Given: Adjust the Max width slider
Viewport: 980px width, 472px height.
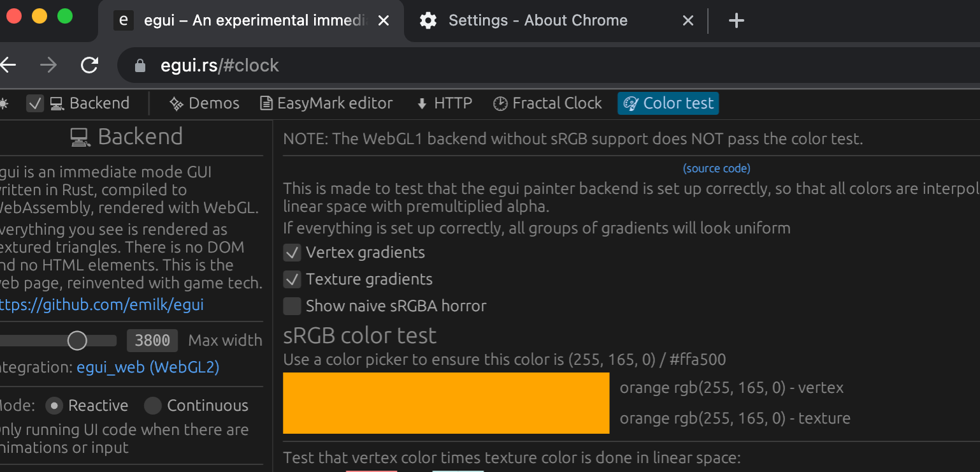Looking at the screenshot, I should pyautogui.click(x=77, y=341).
